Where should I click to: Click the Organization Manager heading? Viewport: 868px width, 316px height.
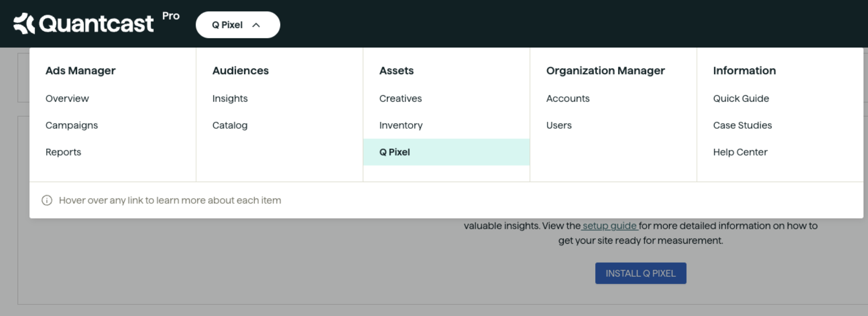pos(606,71)
